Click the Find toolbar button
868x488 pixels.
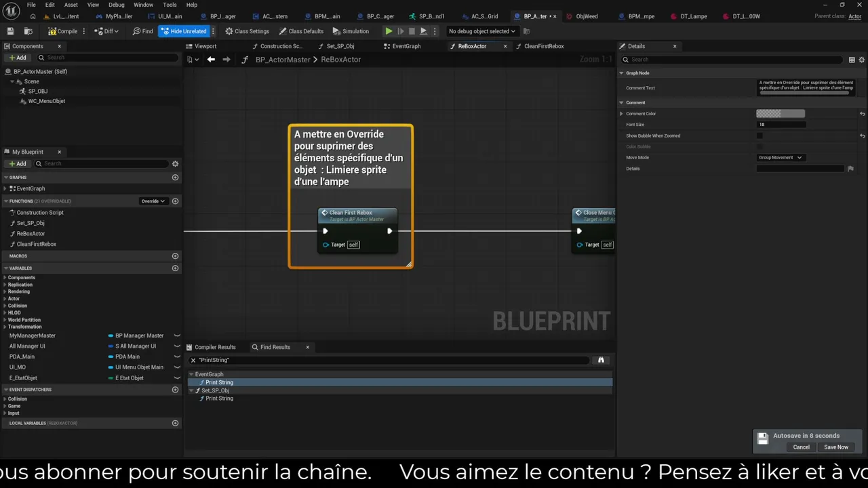[x=142, y=31]
